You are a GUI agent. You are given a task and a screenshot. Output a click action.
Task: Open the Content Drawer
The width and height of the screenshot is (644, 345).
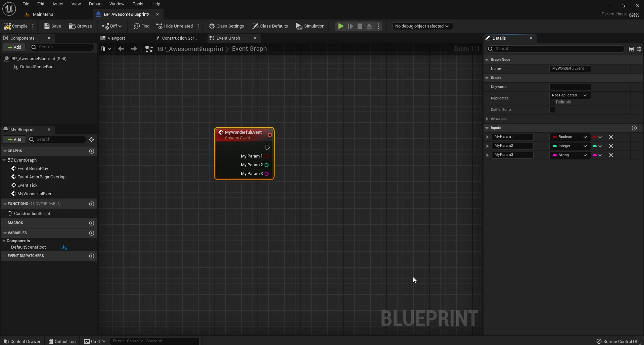point(22,341)
